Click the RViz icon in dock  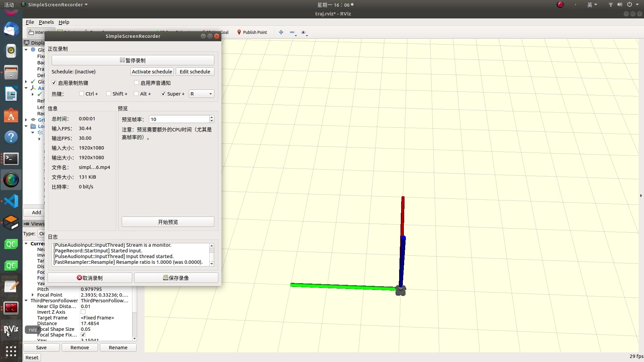(x=11, y=329)
